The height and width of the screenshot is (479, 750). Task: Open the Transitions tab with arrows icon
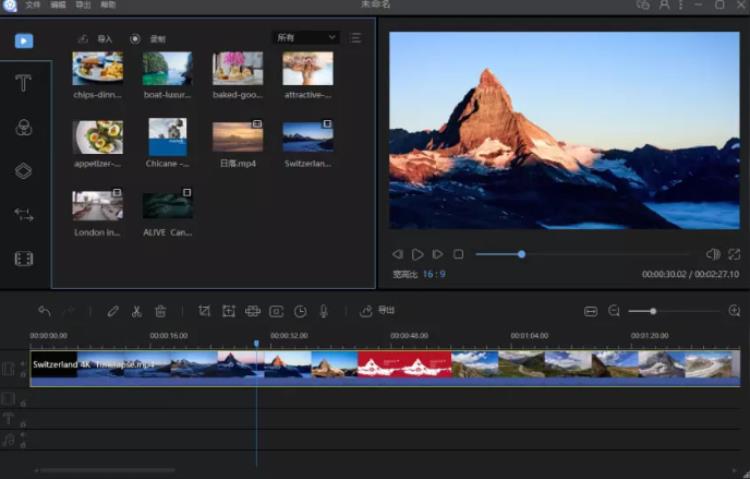[24, 215]
